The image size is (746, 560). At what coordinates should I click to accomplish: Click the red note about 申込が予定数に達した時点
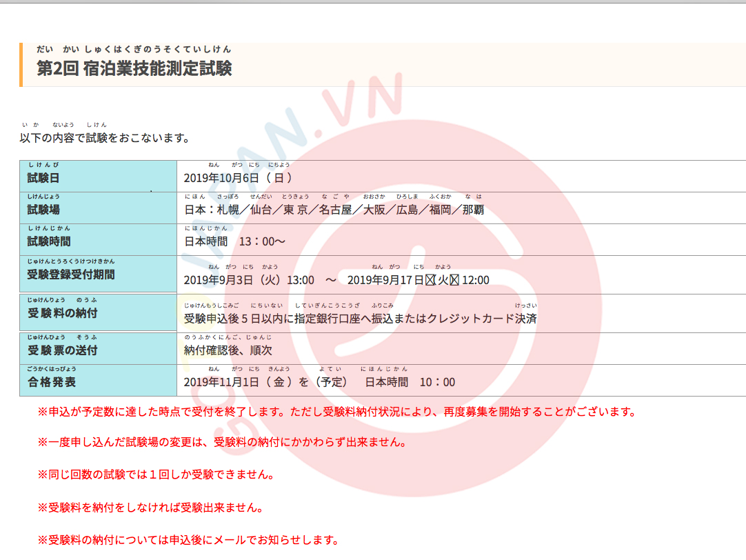pos(336,412)
